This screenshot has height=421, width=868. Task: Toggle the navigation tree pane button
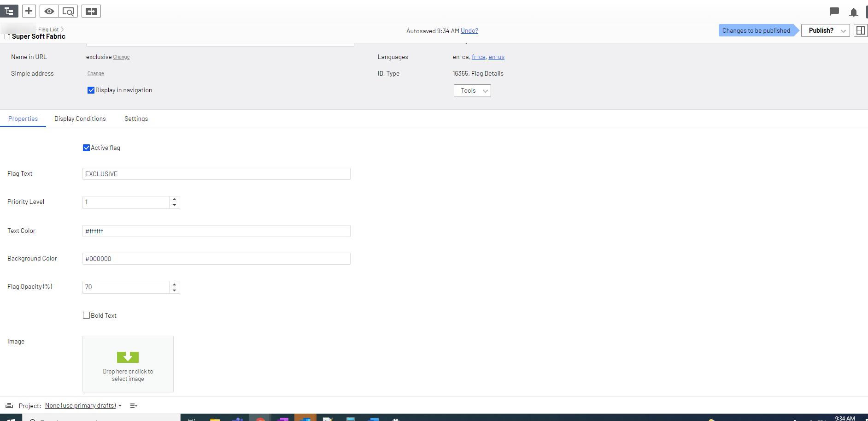click(x=9, y=11)
